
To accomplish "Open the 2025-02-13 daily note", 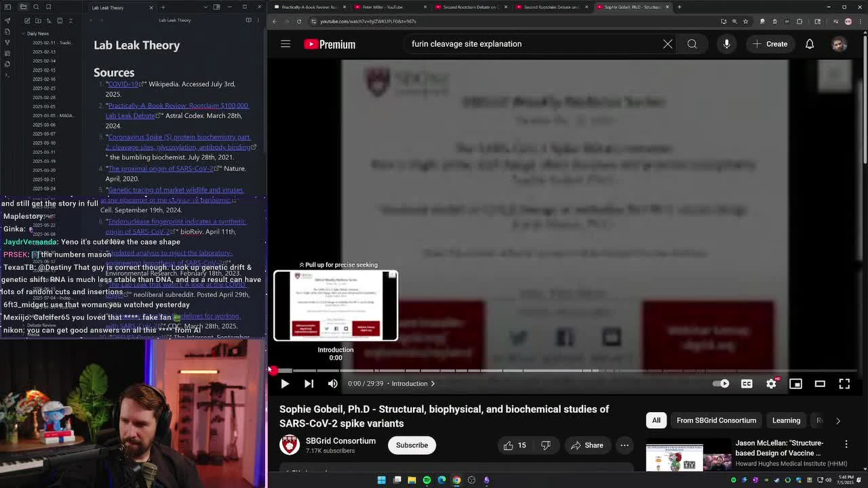I will [x=44, y=52].
